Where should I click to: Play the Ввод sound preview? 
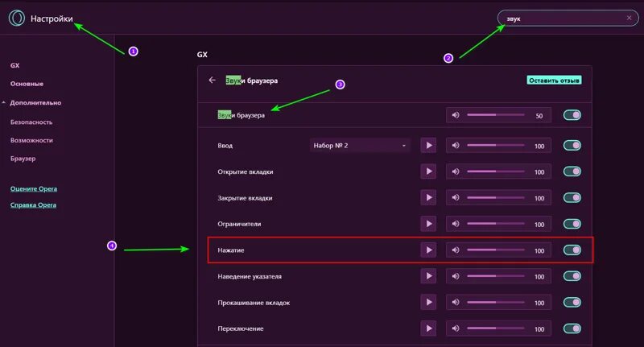(x=428, y=146)
